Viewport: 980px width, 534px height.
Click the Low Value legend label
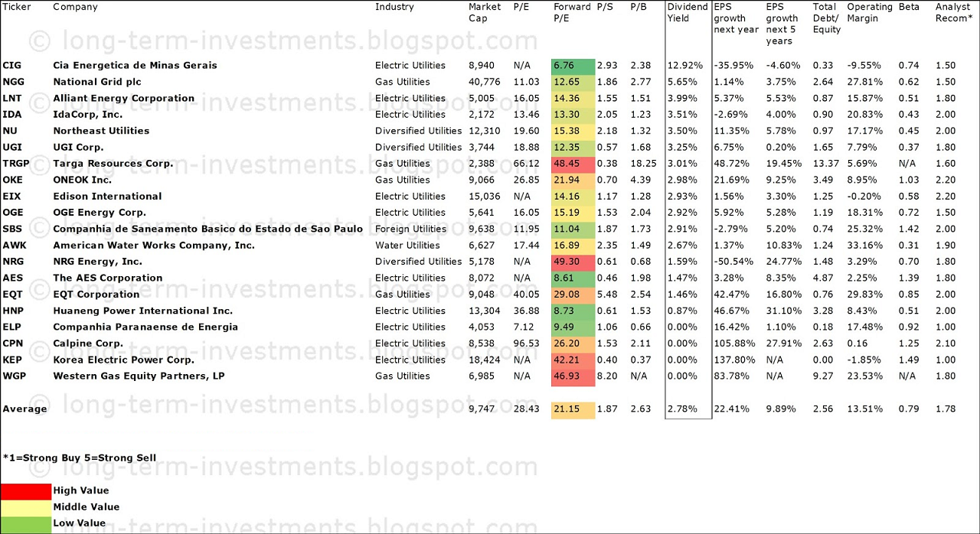(80, 524)
